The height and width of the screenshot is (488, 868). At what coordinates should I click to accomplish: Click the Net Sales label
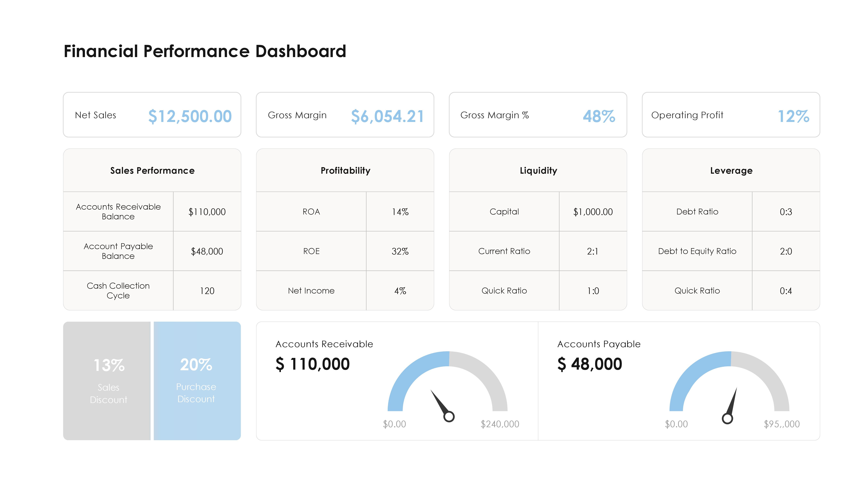(95, 115)
